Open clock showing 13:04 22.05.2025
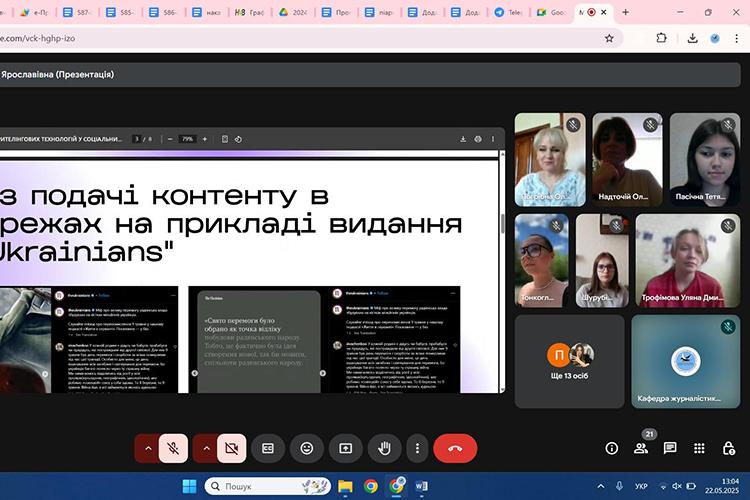This screenshot has height=500, width=750. point(722,486)
